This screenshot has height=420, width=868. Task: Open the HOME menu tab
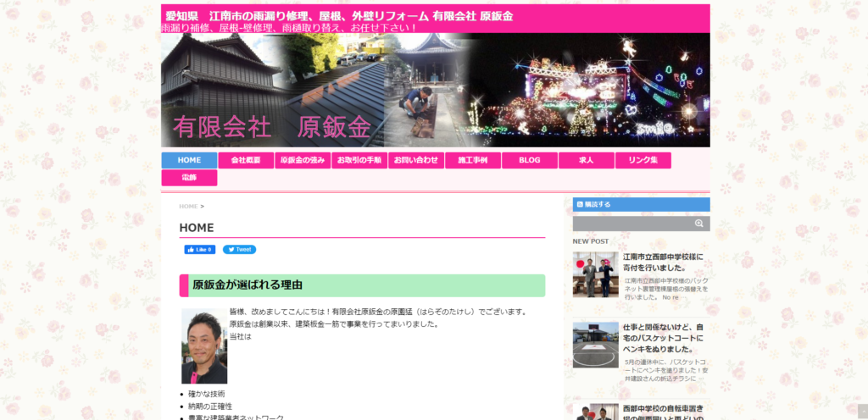click(189, 160)
